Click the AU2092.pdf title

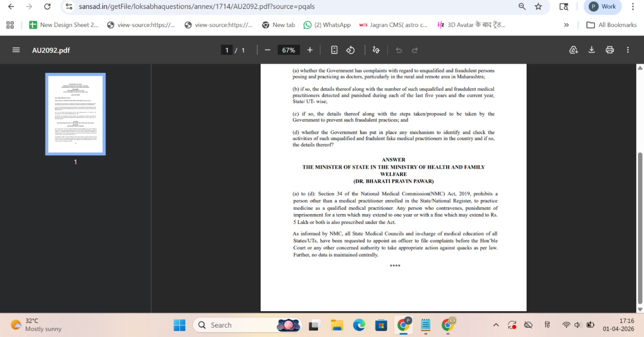coord(51,50)
